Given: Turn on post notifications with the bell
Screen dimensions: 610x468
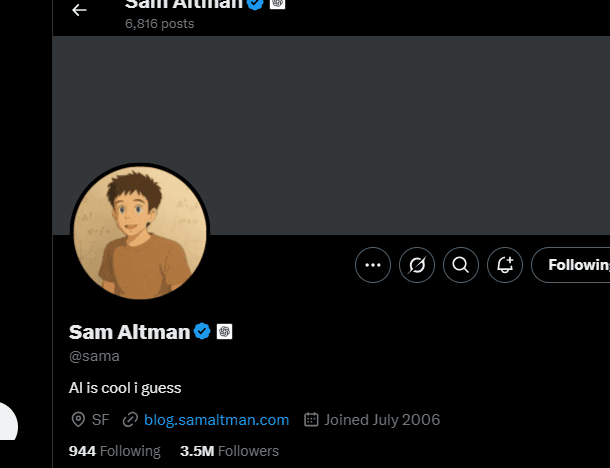Looking at the screenshot, I should pos(505,265).
